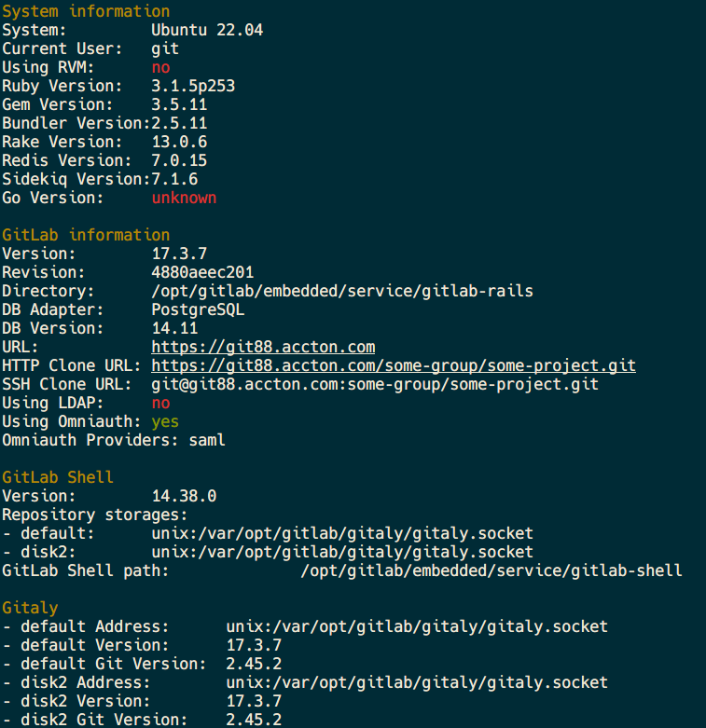Screen dimensions: 706x728
Task: Click the green 'yes' next to Using Omniauth
Action: [165, 422]
